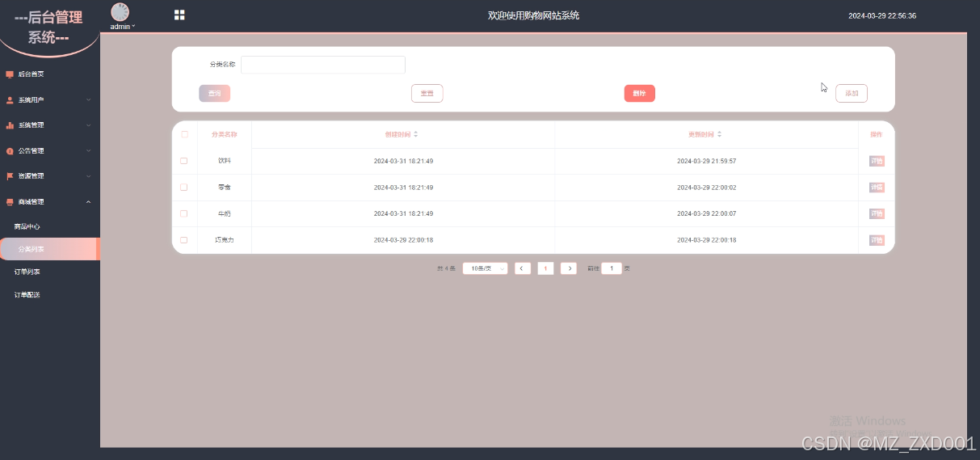The height and width of the screenshot is (460, 980).
Task: Click the 零食 category name cell
Action: pyautogui.click(x=224, y=188)
